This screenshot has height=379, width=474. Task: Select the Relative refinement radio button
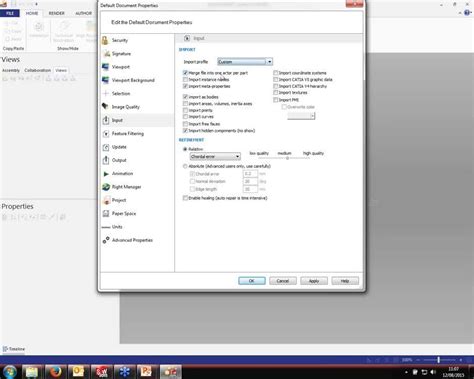(185, 149)
